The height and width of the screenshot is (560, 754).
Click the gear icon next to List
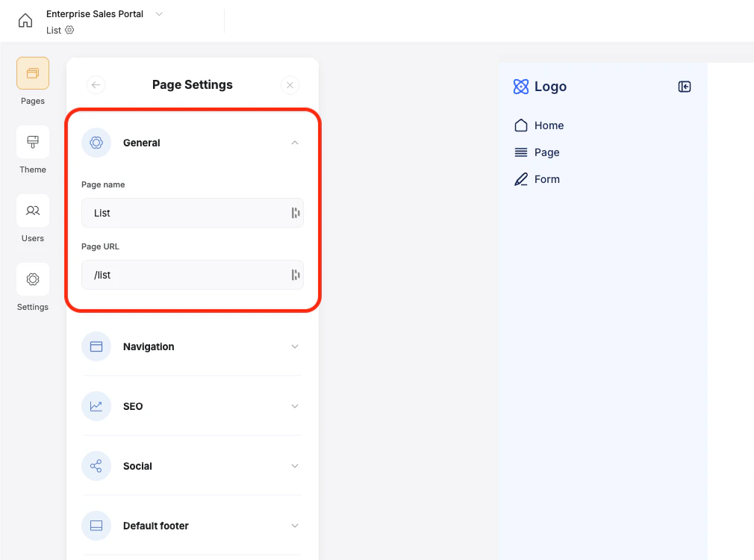(69, 30)
